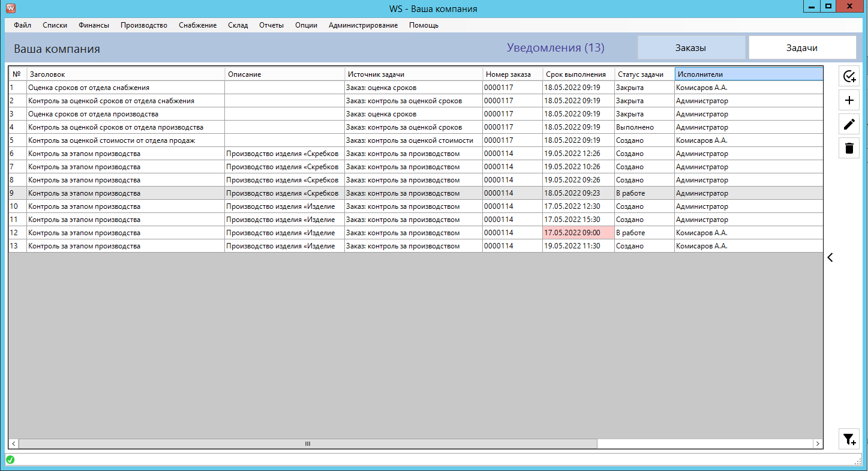Select the red-highlighted deadline cell 17.05.2022 09:00
Image resolution: width=868 pixels, height=471 pixels.
pyautogui.click(x=578, y=233)
